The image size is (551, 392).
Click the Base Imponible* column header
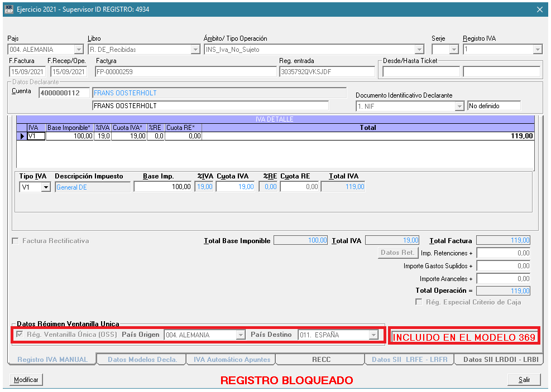coord(70,128)
